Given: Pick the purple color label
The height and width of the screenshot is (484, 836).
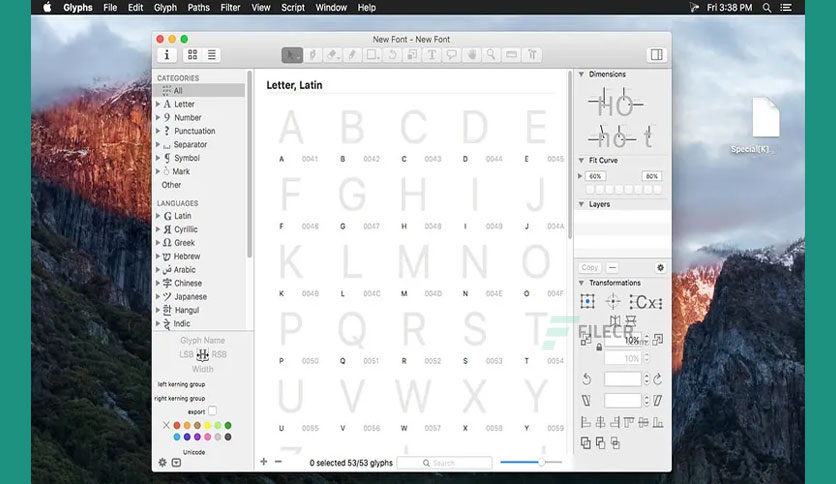Looking at the screenshot, I should 197,437.
